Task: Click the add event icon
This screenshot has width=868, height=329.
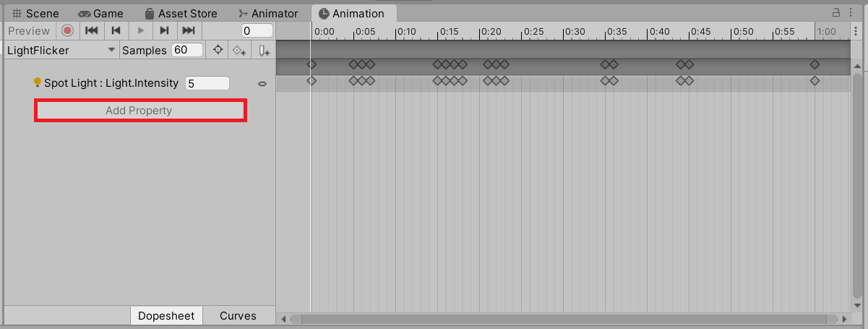Action: [x=264, y=50]
